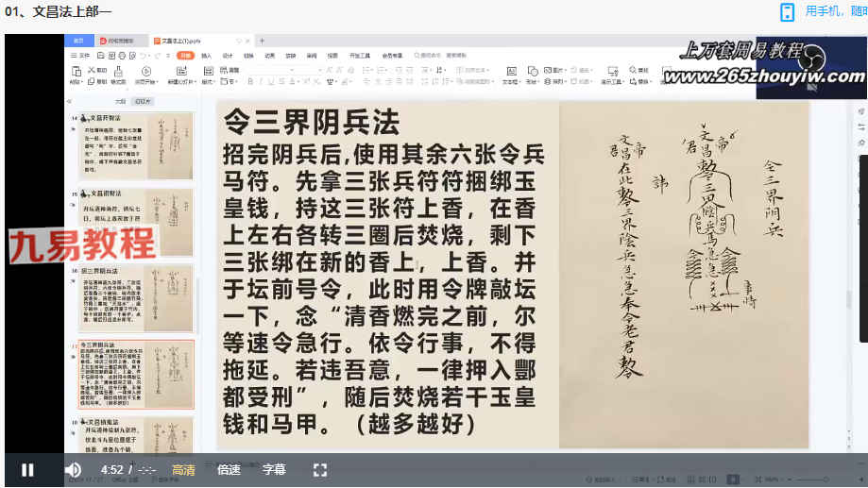Click the 用手机 mobile viewing link
The image size is (868, 488).
(836, 11)
